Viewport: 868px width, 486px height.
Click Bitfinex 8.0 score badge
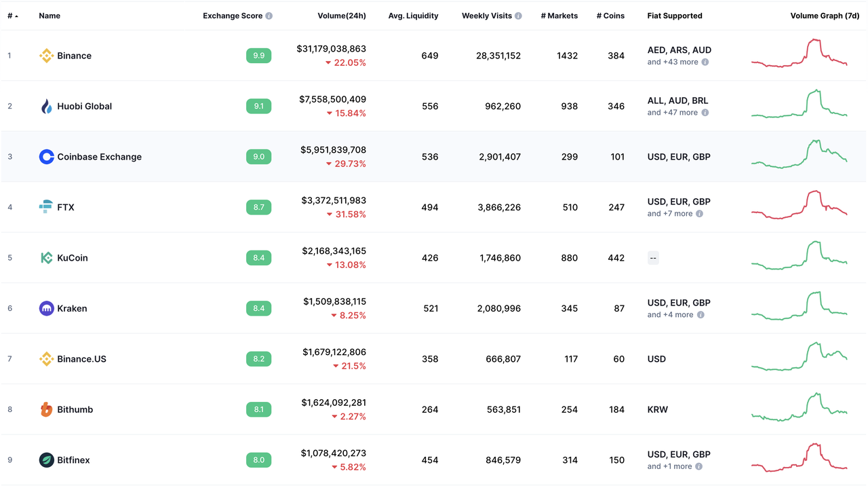(x=258, y=460)
